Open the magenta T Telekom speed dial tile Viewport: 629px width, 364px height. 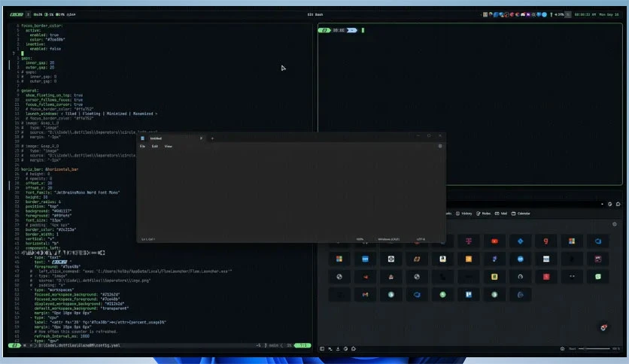469,241
